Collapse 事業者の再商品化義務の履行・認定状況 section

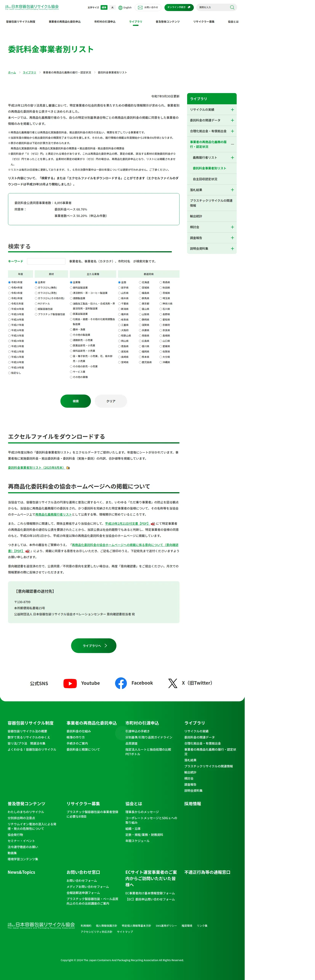pos(232,144)
